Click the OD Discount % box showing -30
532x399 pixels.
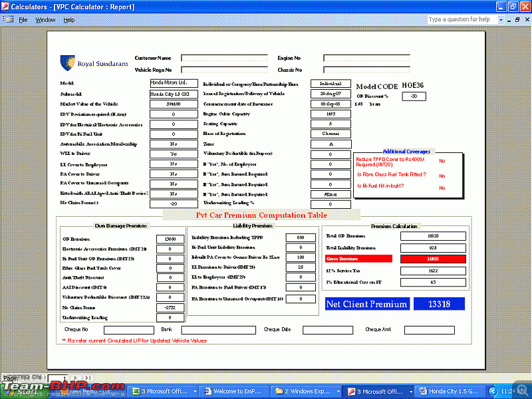click(414, 96)
